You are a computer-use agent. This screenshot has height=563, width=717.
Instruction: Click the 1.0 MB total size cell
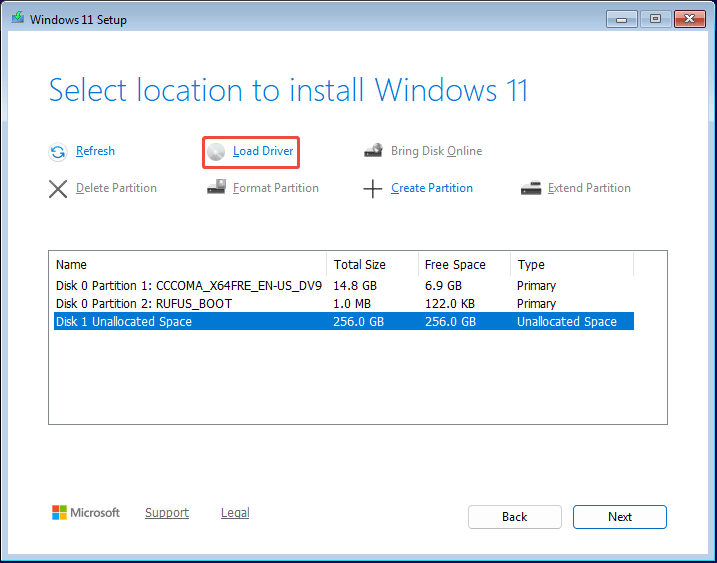coord(352,304)
